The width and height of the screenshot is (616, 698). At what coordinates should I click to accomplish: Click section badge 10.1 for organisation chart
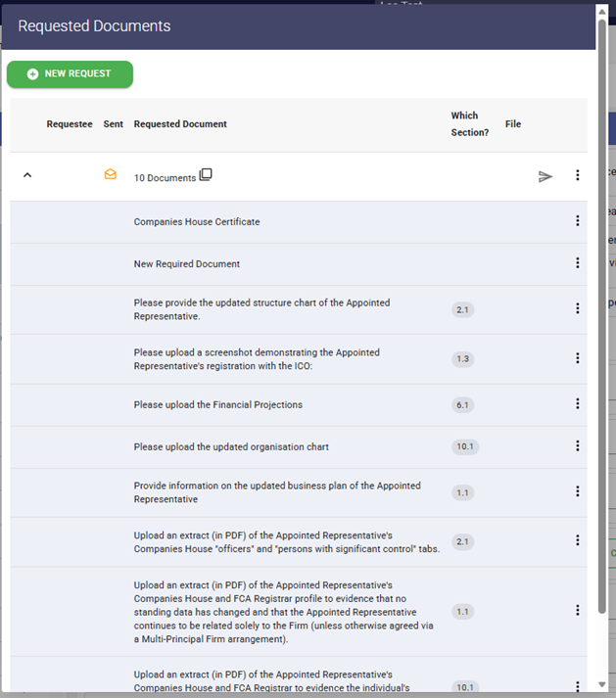[x=465, y=446]
